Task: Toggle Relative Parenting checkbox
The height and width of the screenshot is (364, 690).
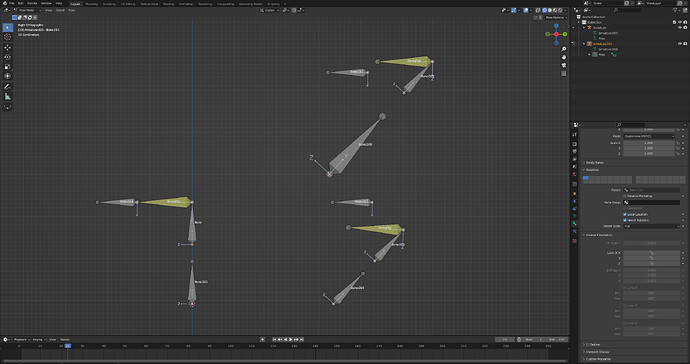Action: 625,196
